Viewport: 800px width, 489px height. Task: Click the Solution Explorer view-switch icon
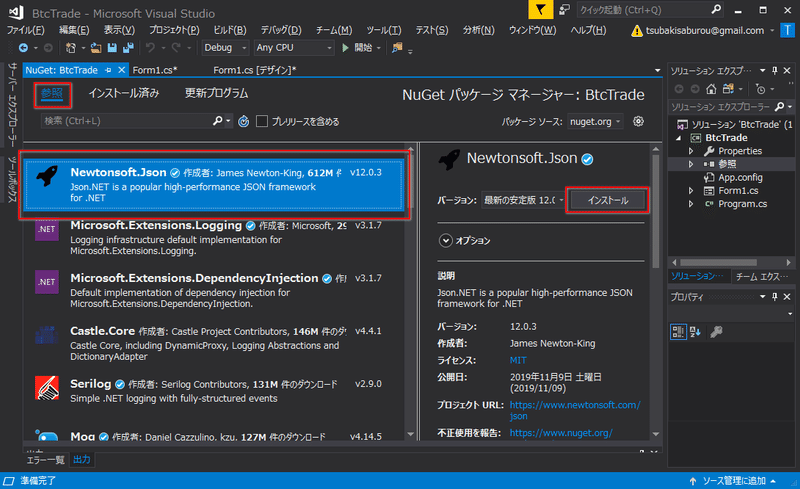point(728,89)
